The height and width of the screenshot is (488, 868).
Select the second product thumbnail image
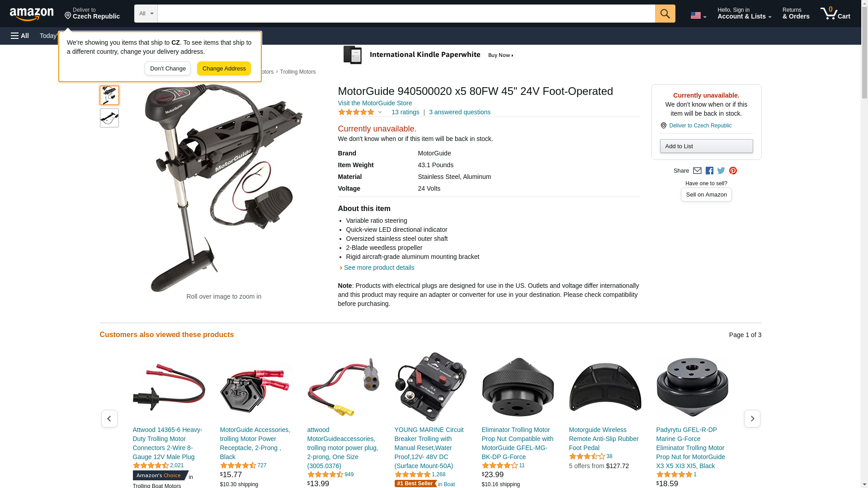(109, 118)
